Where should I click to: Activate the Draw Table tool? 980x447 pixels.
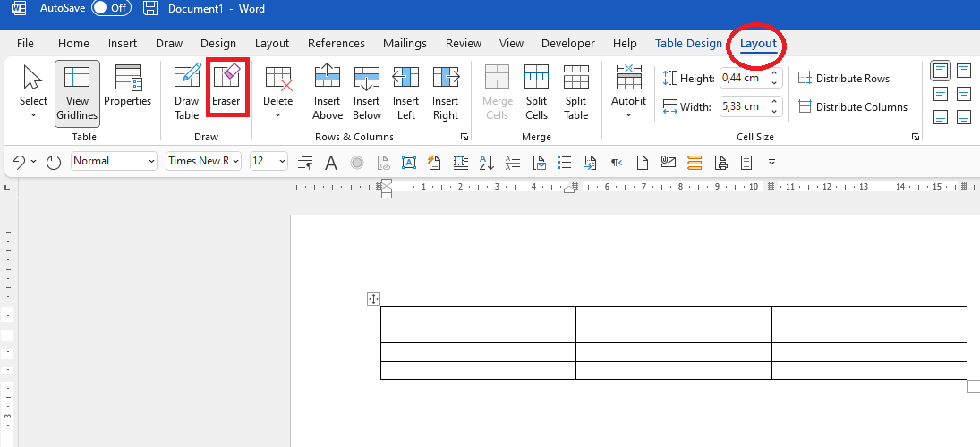pos(186,92)
